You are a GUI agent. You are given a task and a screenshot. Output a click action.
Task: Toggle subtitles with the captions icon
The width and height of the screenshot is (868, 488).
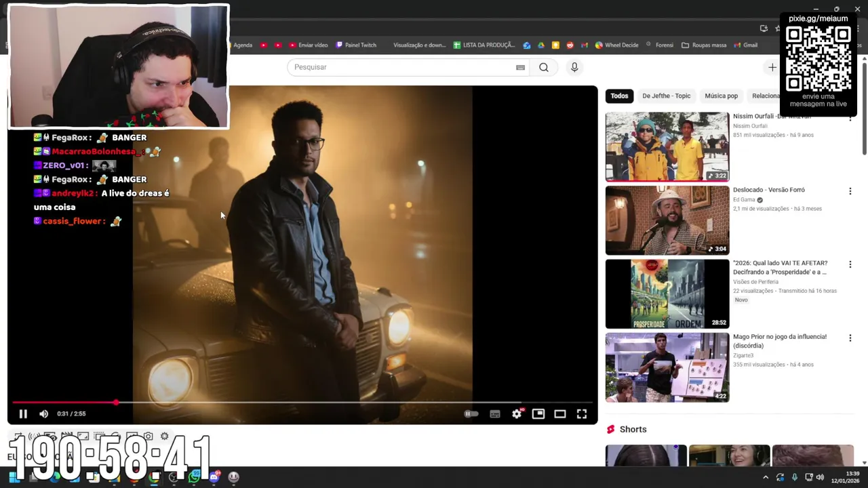pyautogui.click(x=495, y=413)
